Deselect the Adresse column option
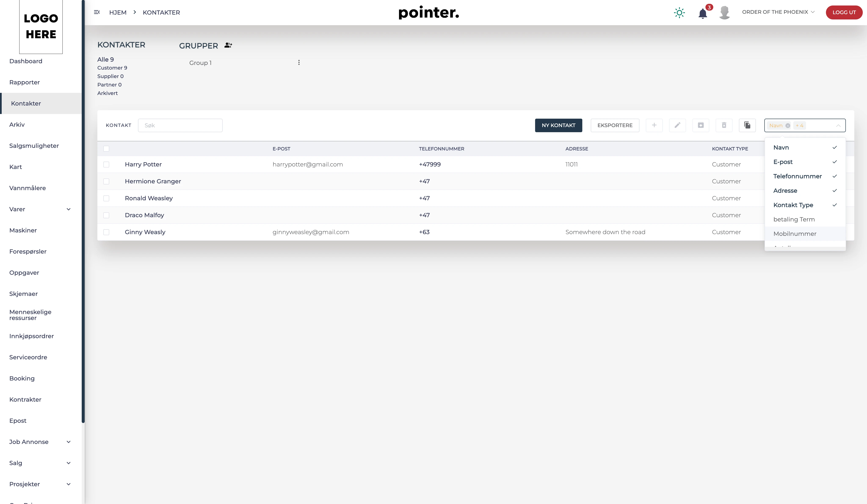The image size is (867, 504). tap(805, 191)
